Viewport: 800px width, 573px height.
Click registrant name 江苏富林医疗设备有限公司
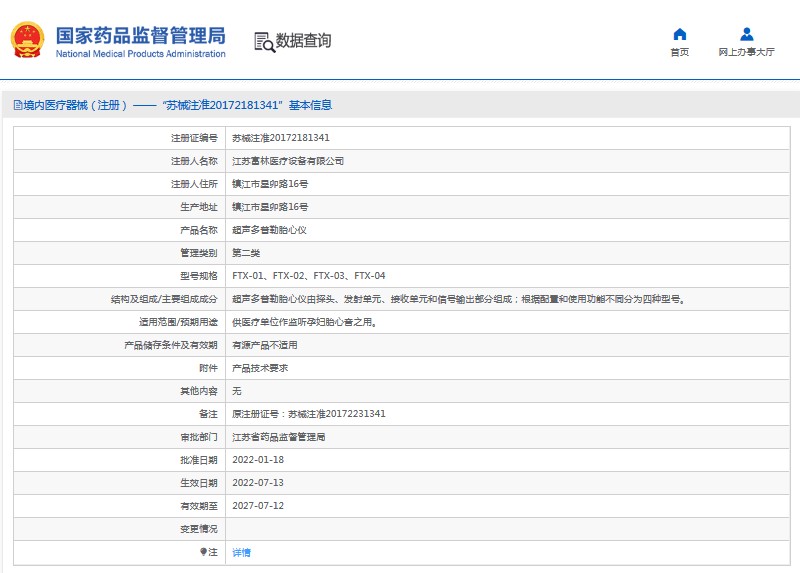click(x=288, y=161)
